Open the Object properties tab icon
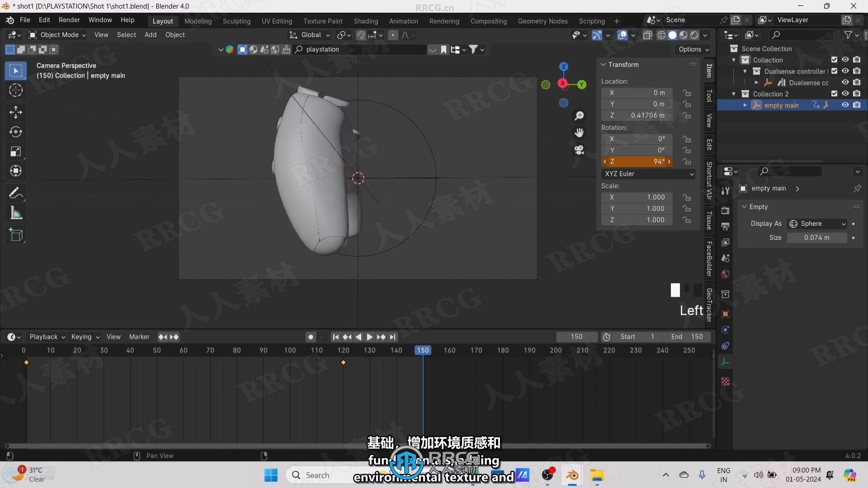Viewport: 868px width, 488px height. (x=725, y=314)
